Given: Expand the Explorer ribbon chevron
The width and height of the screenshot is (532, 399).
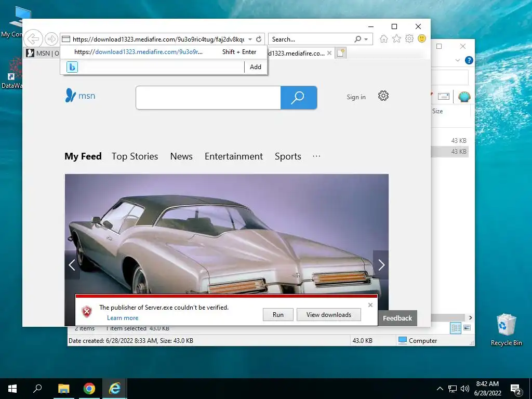Looking at the screenshot, I should 458,60.
